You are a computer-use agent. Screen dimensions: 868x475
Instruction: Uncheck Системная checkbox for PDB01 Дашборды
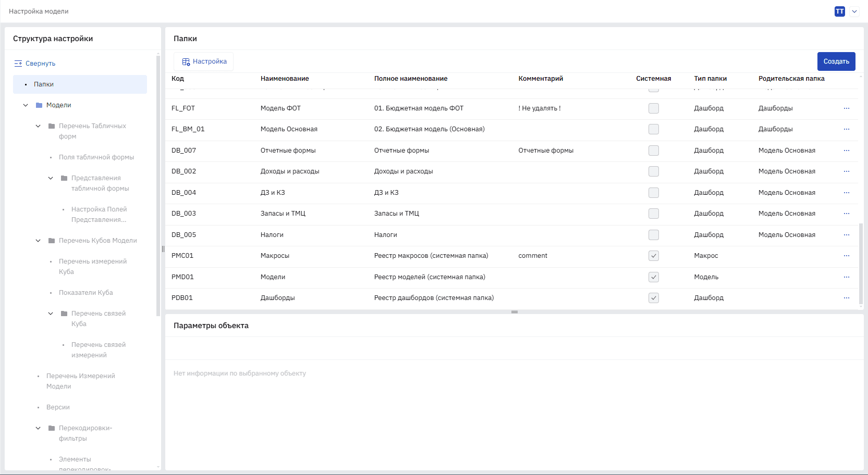[653, 298]
